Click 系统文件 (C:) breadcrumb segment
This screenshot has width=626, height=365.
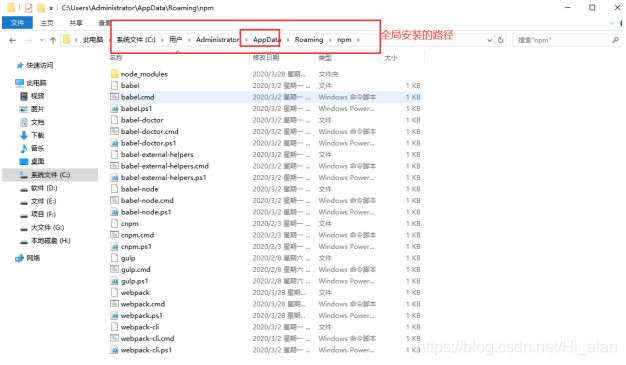tap(136, 40)
